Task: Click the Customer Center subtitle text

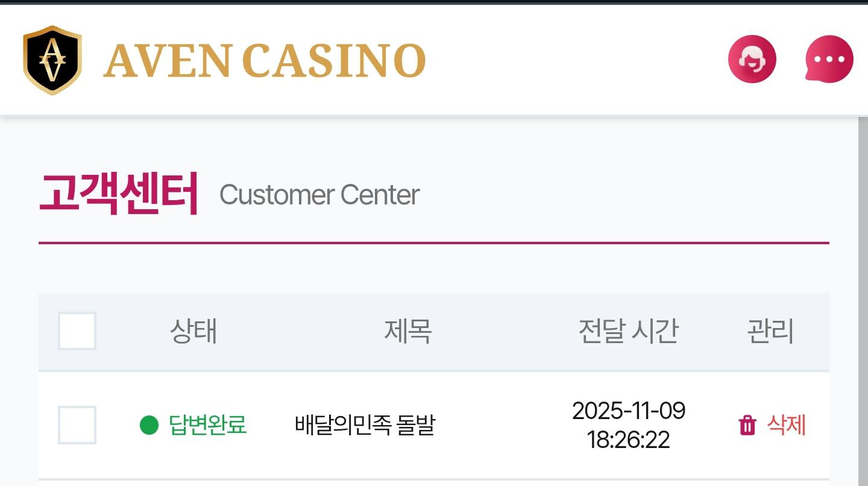Action: pyautogui.click(x=319, y=195)
